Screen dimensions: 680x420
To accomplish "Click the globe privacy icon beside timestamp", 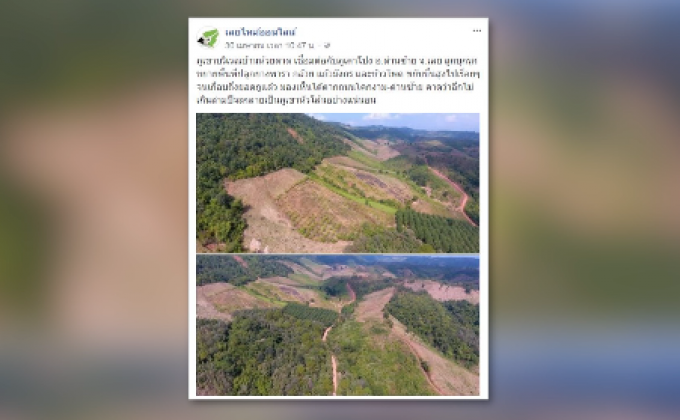I will (x=327, y=45).
